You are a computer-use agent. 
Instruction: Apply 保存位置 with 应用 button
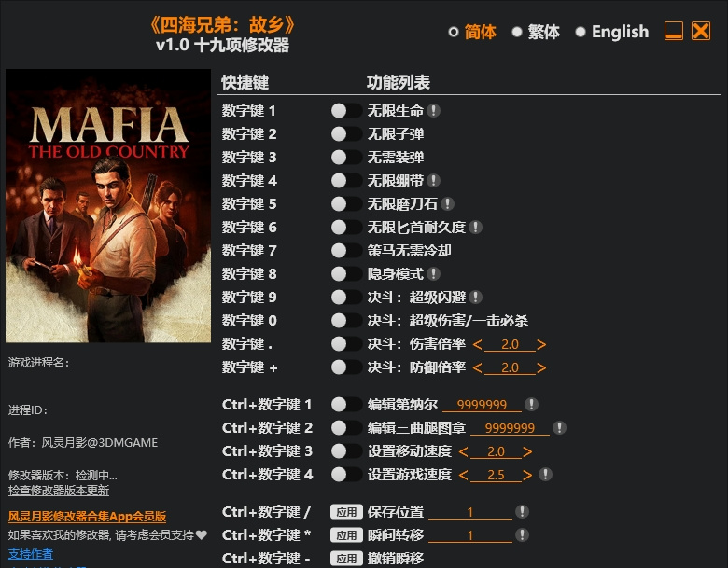pyautogui.click(x=346, y=511)
